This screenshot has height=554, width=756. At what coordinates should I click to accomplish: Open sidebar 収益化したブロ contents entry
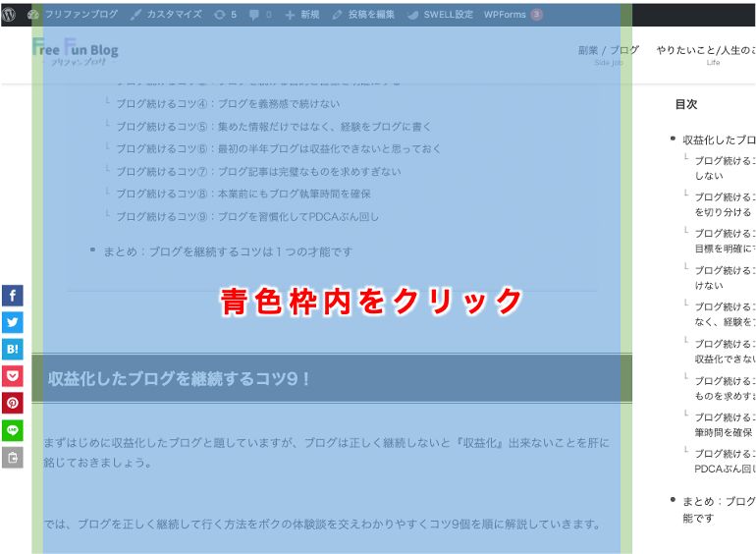click(719, 139)
